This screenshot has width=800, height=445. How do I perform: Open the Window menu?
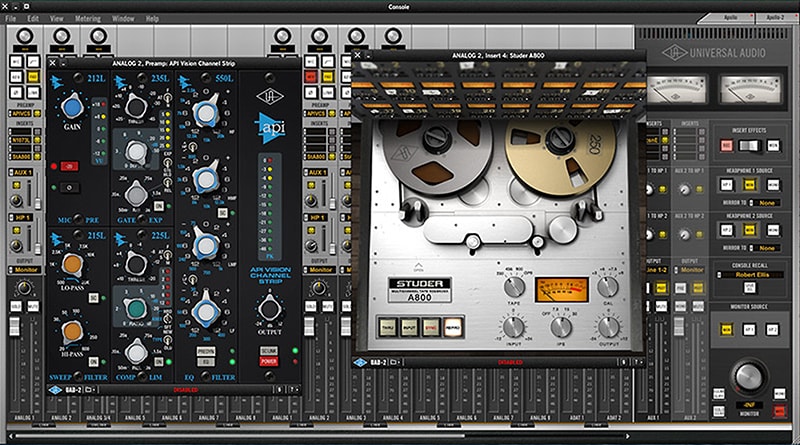123,18
